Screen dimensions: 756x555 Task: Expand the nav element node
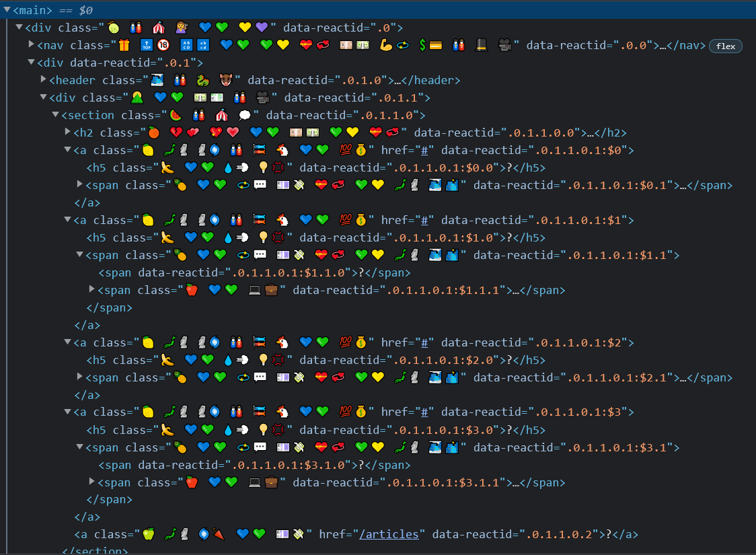(x=32, y=45)
